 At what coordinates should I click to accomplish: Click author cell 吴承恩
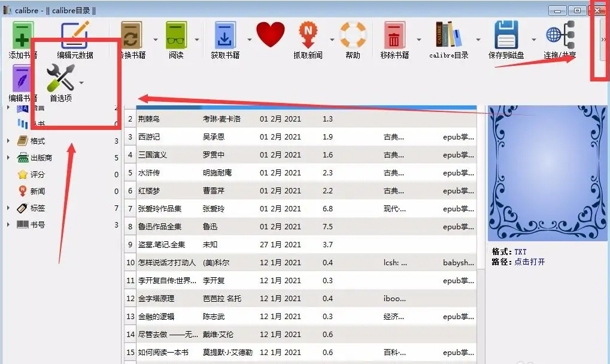pos(214,137)
